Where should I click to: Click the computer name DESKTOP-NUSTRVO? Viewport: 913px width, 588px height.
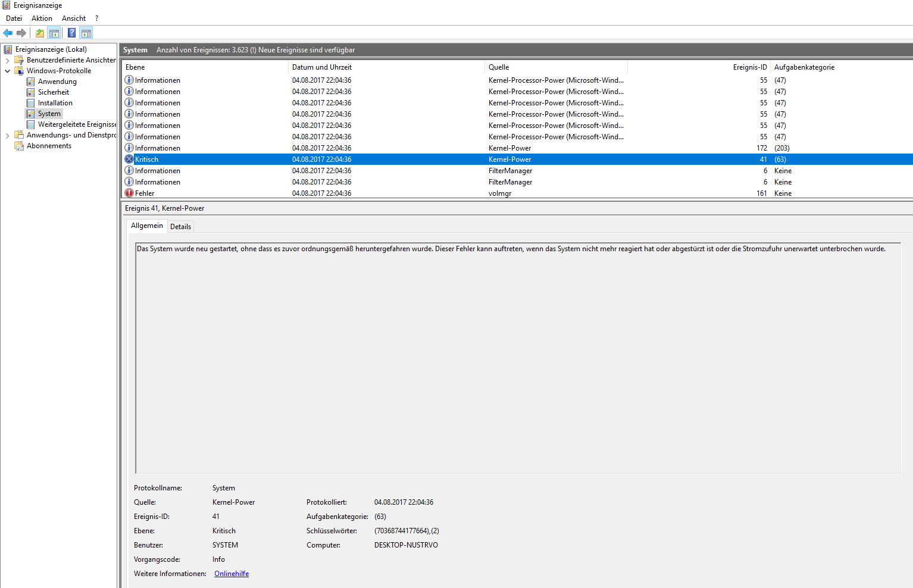[406, 545]
